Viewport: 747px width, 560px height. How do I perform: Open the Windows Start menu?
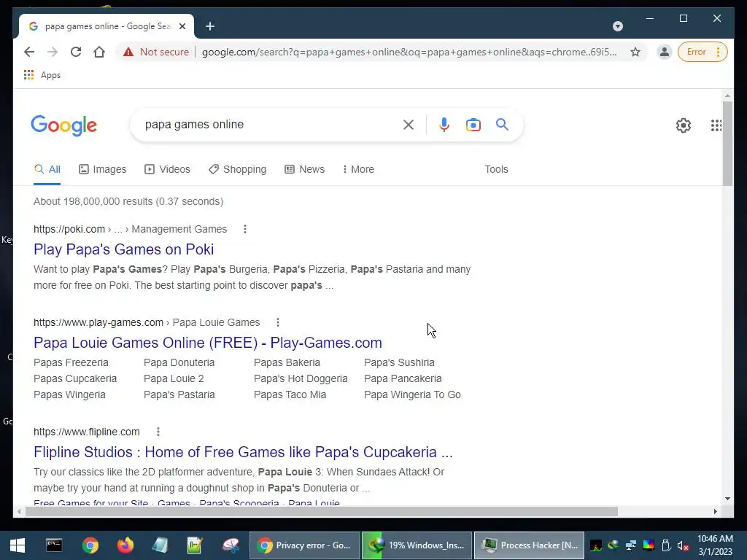click(x=18, y=545)
